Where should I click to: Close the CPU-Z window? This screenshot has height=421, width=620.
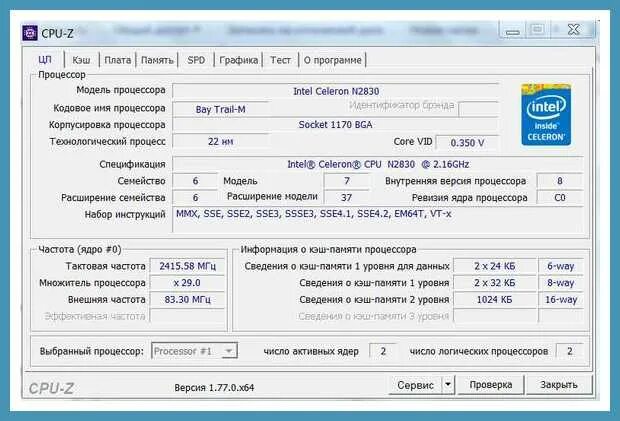573,30
